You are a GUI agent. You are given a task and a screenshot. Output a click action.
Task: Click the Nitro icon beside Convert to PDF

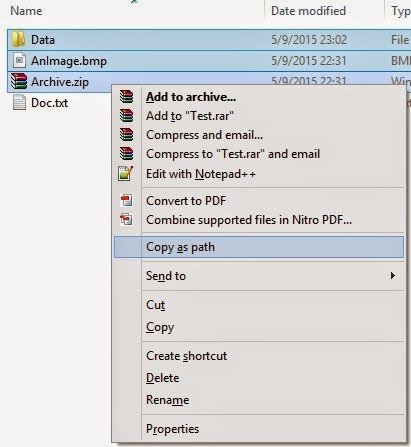pos(126,200)
